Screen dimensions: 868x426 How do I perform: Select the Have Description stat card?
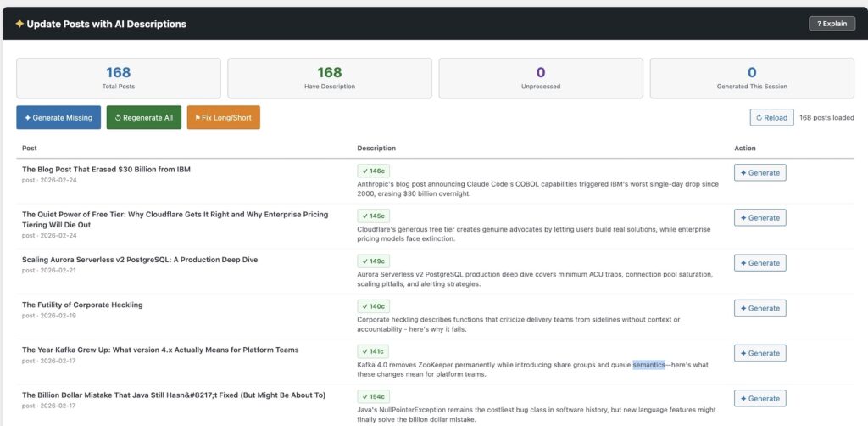click(329, 78)
